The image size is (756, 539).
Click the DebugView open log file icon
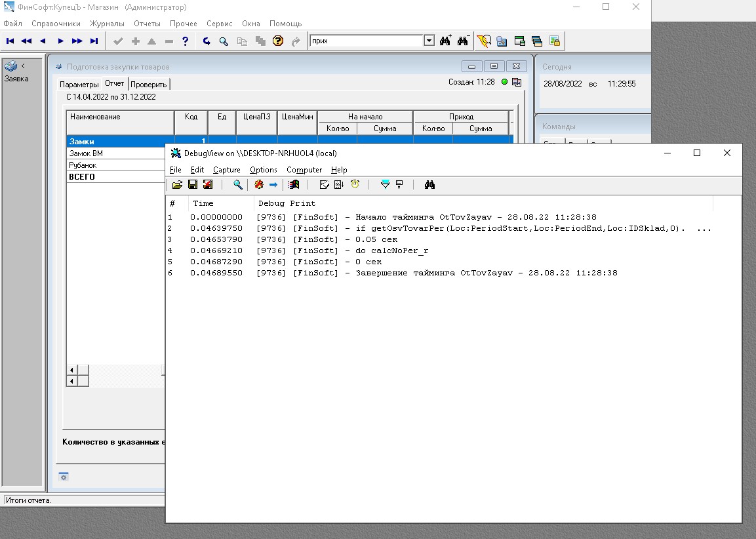(177, 185)
